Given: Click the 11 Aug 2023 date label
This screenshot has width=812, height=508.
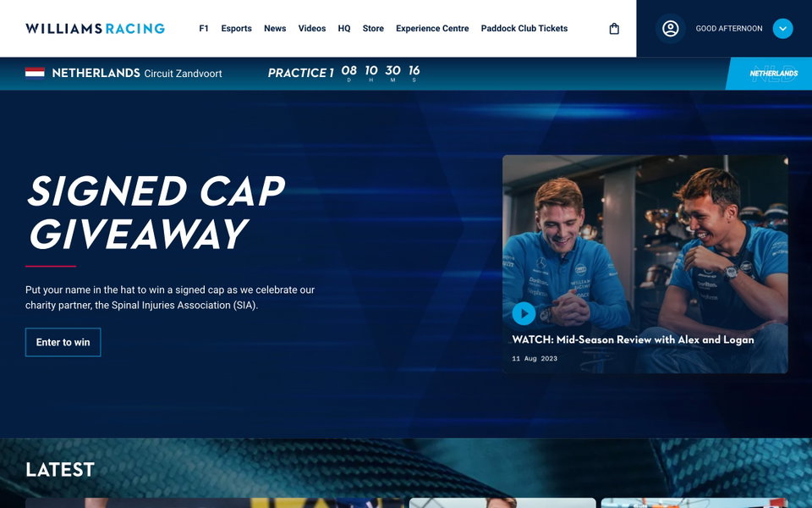Looking at the screenshot, I should tap(535, 359).
